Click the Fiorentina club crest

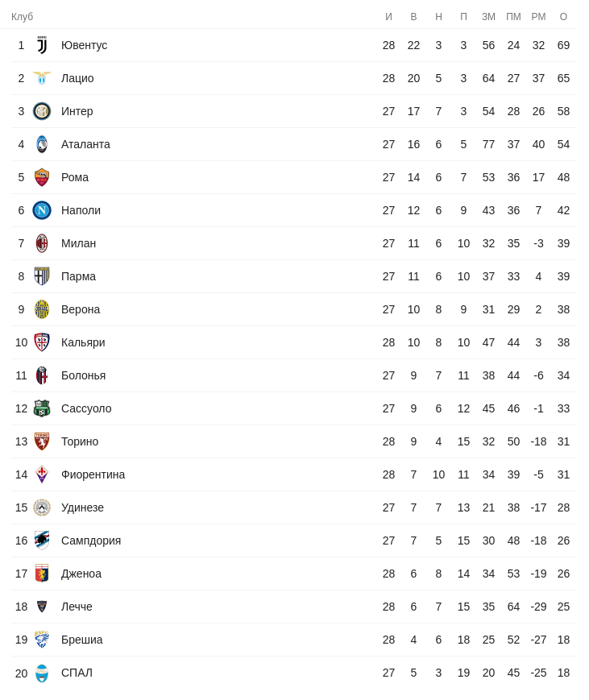pyautogui.click(x=42, y=474)
